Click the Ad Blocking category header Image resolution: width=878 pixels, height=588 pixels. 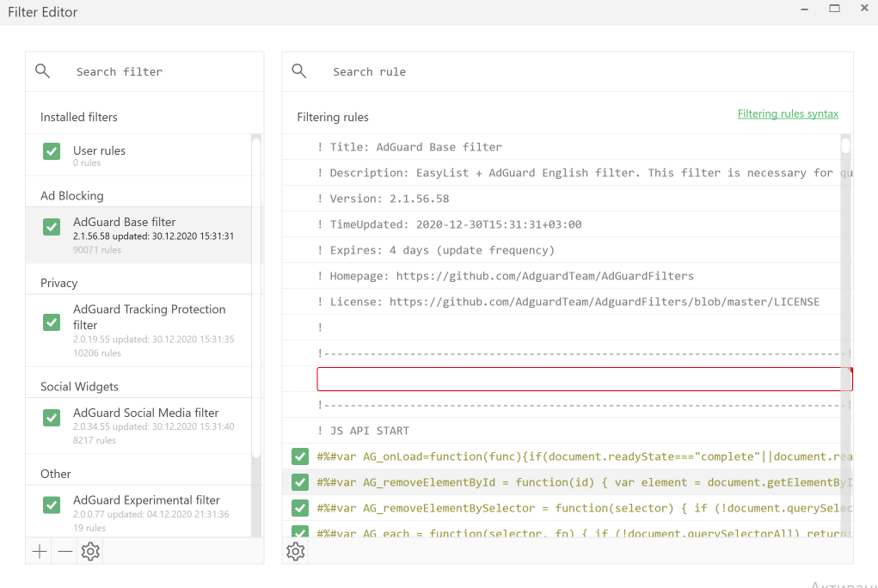pyautogui.click(x=71, y=196)
